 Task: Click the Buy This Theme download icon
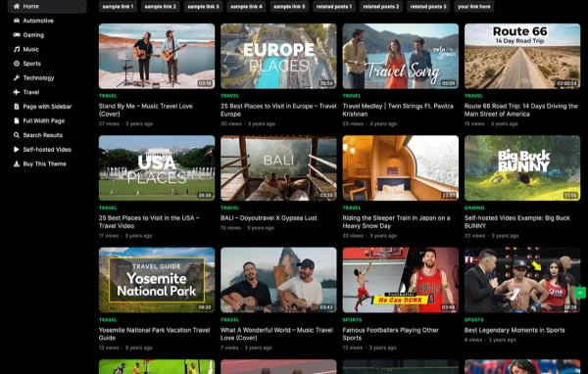(17, 164)
